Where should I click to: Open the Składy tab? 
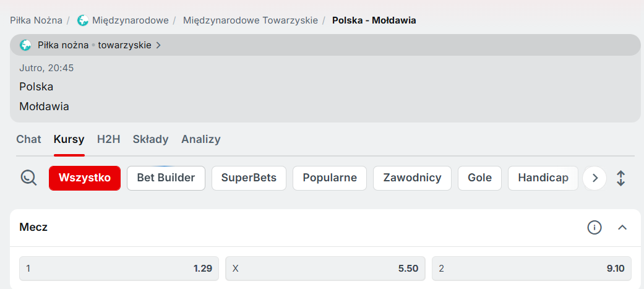coord(150,139)
